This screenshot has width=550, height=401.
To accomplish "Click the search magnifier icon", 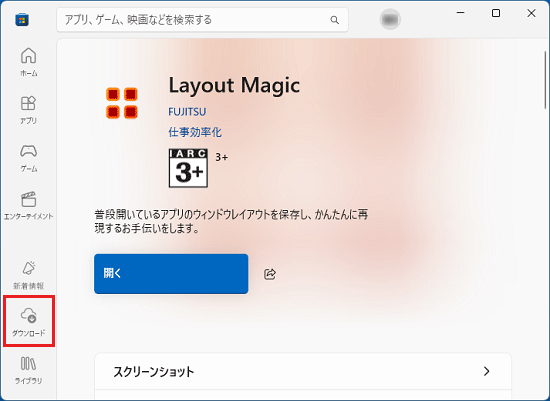I will click(x=335, y=20).
